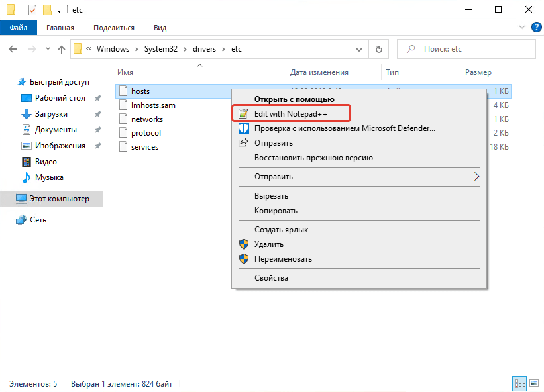Open the Файл menu tab
Screen dimensions: 544x392
click(x=19, y=28)
